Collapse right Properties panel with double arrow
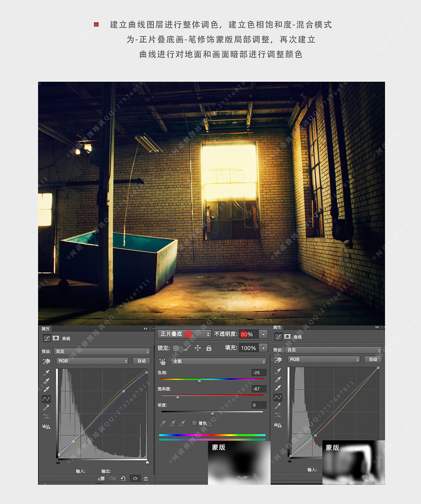The width and height of the screenshot is (421, 504). pyautogui.click(x=377, y=327)
